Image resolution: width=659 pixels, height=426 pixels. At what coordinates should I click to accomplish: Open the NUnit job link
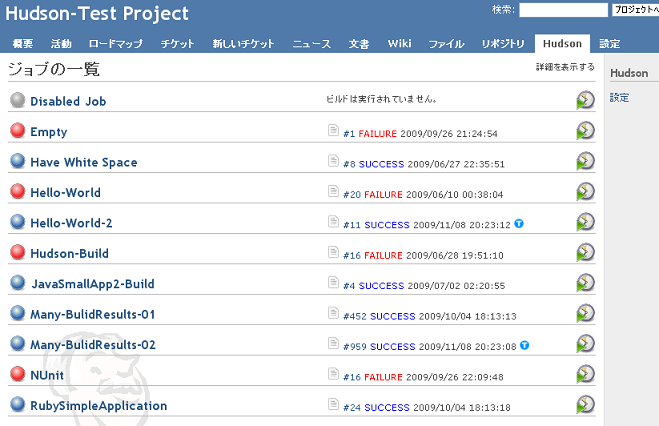pos(47,375)
